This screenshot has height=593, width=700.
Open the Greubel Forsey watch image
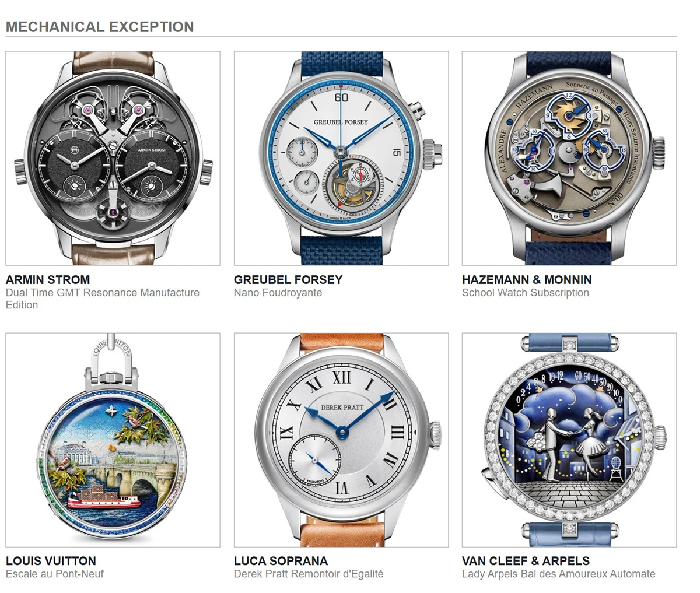click(341, 158)
